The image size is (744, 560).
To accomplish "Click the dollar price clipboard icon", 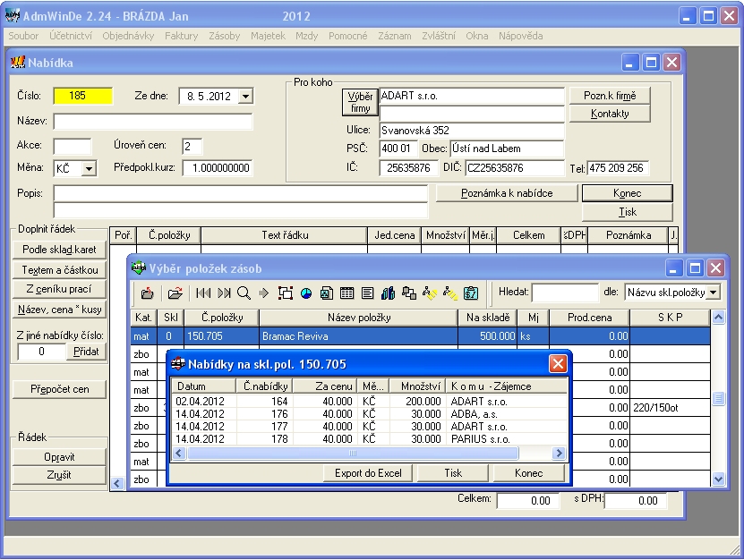I will 471,293.
